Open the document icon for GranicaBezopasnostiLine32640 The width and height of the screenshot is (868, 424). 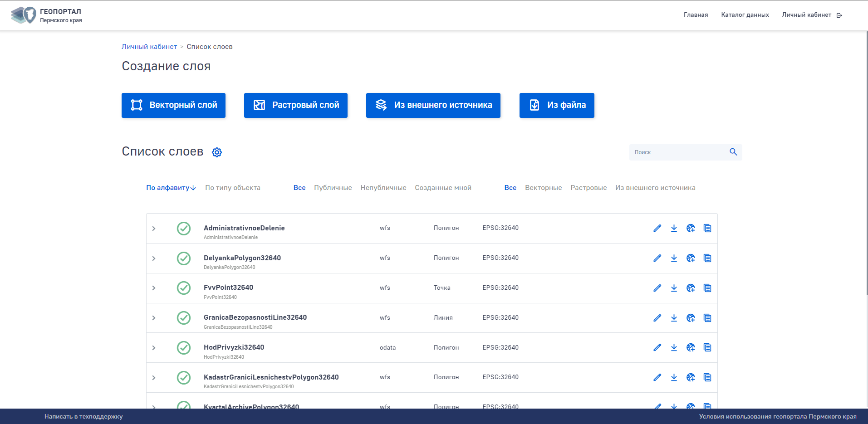[707, 318]
